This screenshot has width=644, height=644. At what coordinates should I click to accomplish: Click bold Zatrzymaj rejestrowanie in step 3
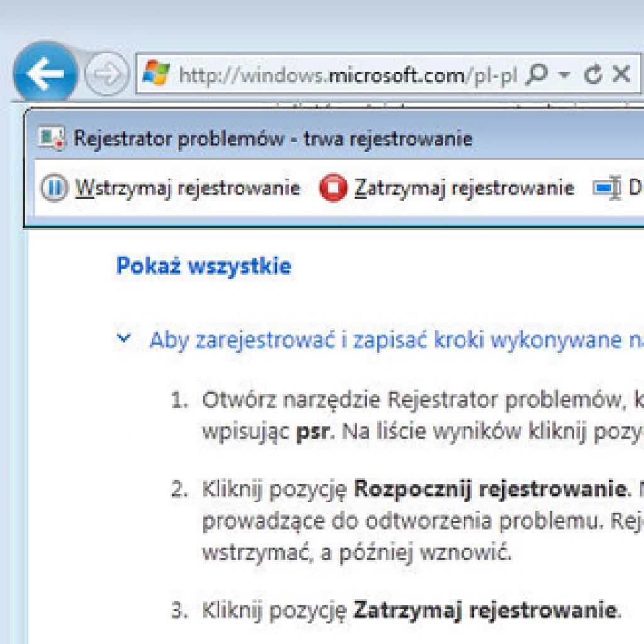click(485, 610)
